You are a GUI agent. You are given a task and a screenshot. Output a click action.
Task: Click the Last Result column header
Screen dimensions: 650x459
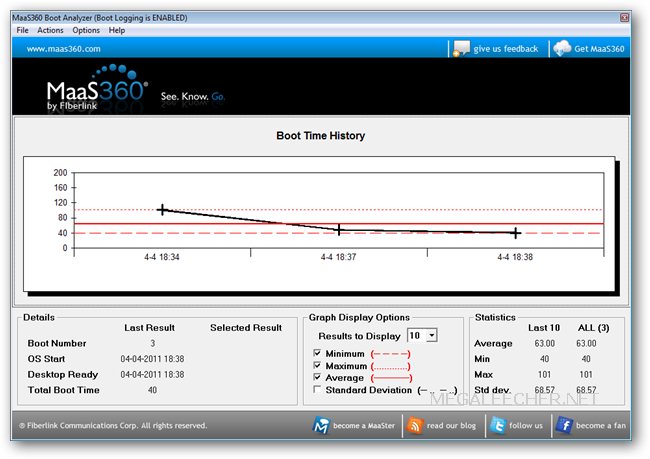149,328
